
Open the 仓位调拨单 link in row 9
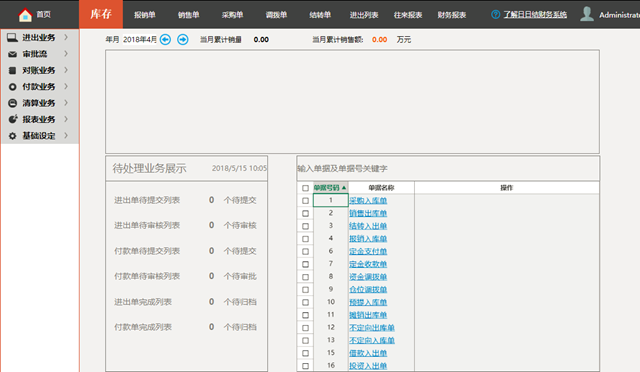coord(368,290)
